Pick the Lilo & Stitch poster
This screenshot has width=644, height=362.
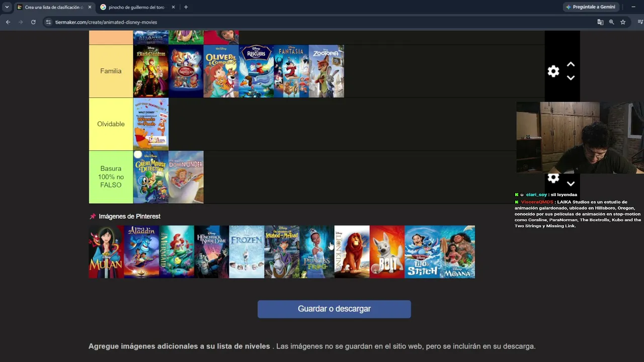(x=422, y=252)
